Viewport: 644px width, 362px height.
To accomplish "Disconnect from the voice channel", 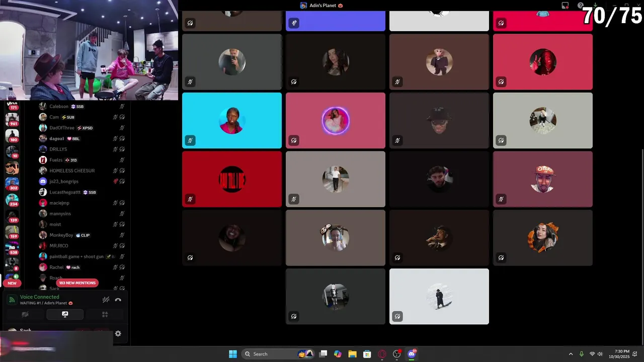I will (x=118, y=300).
